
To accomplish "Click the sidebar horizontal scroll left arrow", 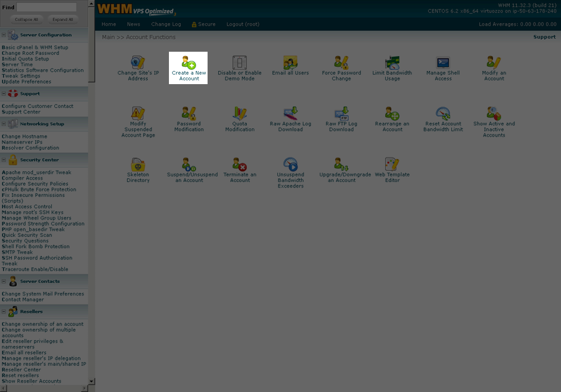I will pyautogui.click(x=3, y=388).
